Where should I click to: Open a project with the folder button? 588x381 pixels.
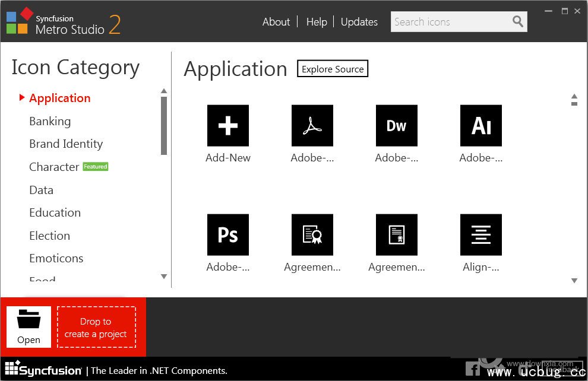pos(29,326)
